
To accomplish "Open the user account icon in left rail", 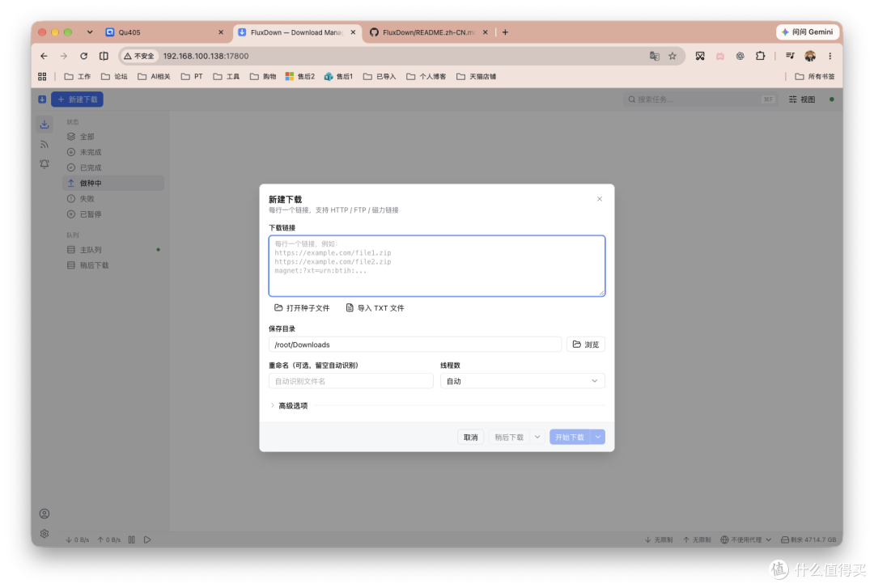I will coord(45,514).
